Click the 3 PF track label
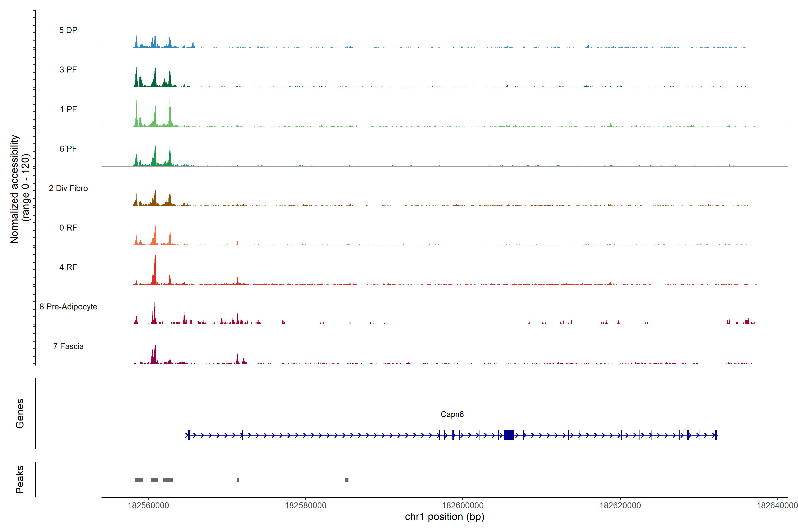 point(68,70)
